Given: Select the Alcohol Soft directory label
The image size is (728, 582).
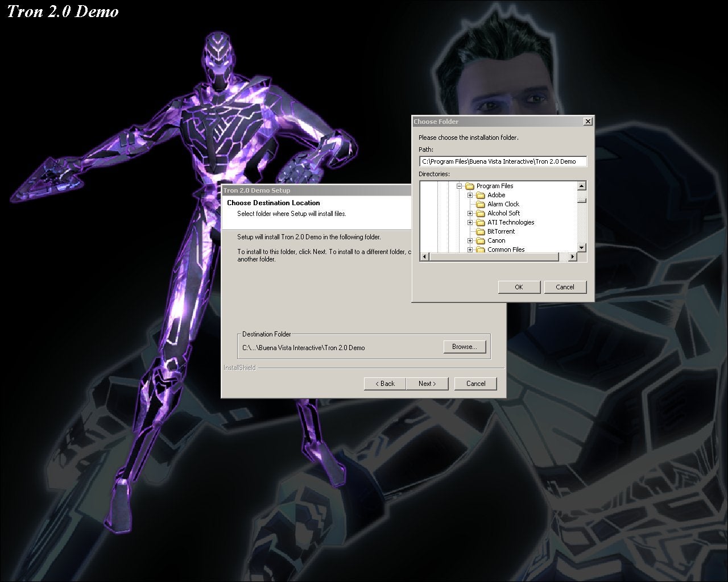Looking at the screenshot, I should (503, 213).
